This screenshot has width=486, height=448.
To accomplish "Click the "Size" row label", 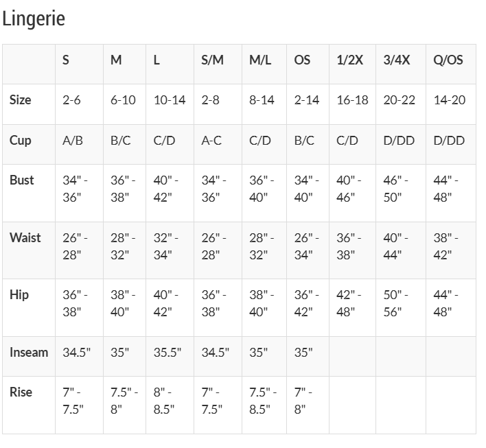I will (21, 99).
